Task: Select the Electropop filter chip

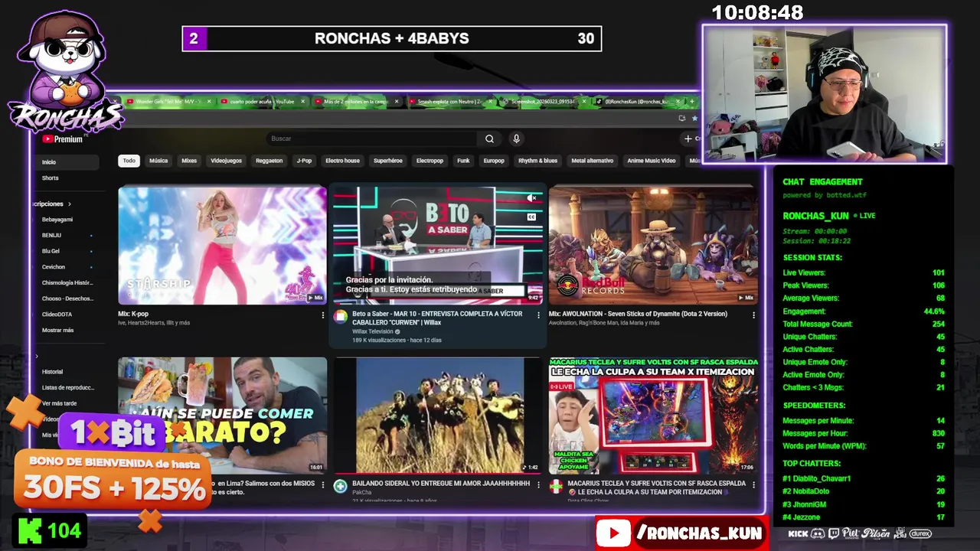Action: (430, 161)
